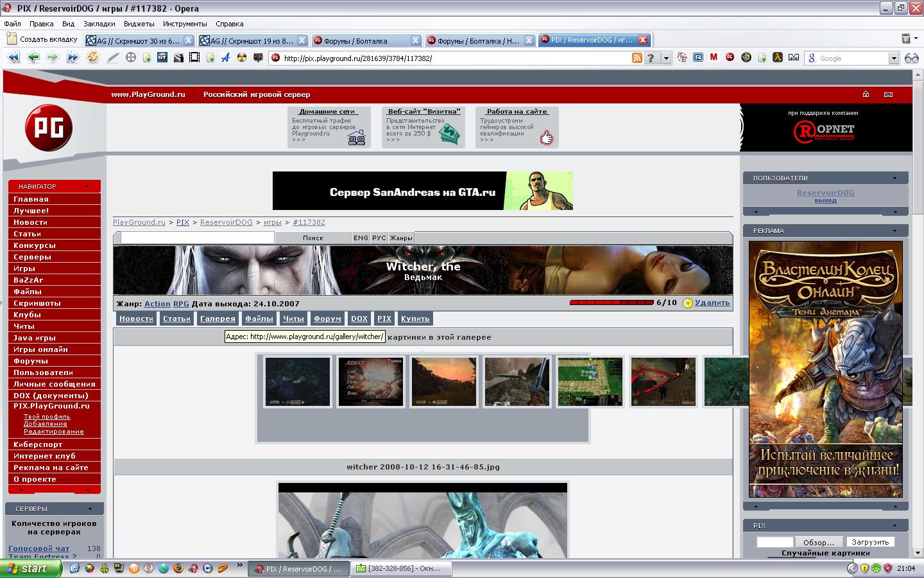Screen dimensions: 924x578
Task: Switch to the 382-328-856 taskbar window
Action: pyautogui.click(x=402, y=568)
